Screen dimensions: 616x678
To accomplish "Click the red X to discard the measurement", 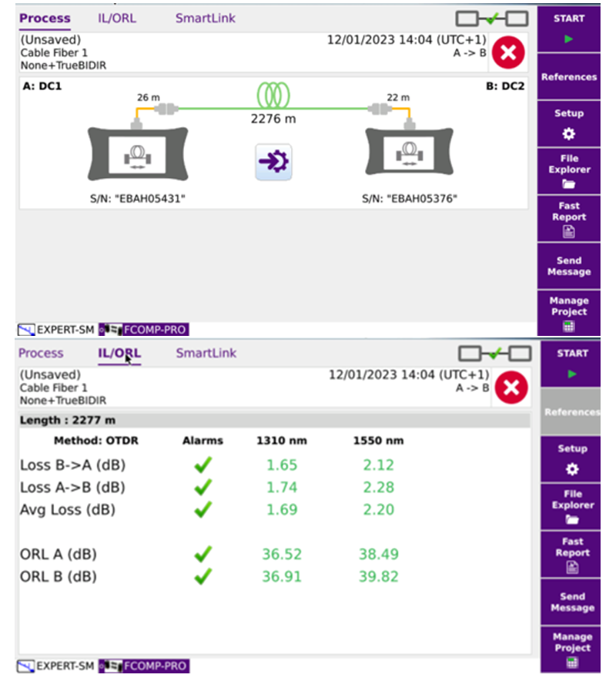I will pyautogui.click(x=507, y=52).
